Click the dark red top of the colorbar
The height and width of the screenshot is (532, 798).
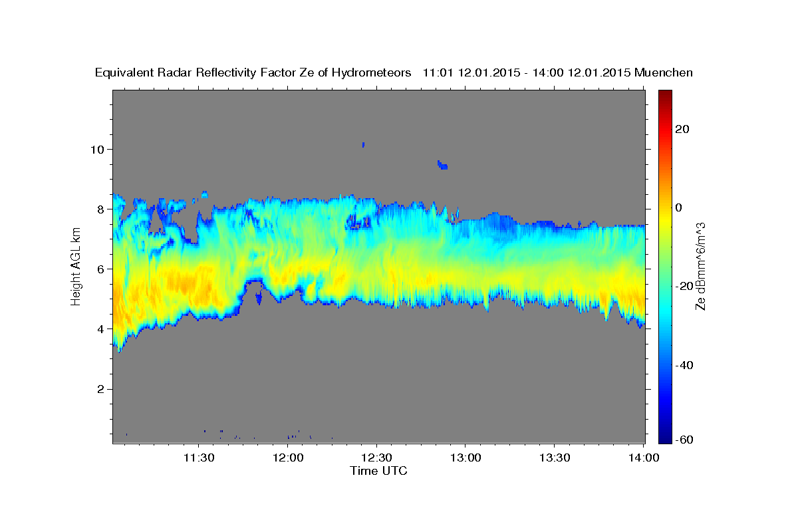[665, 96]
